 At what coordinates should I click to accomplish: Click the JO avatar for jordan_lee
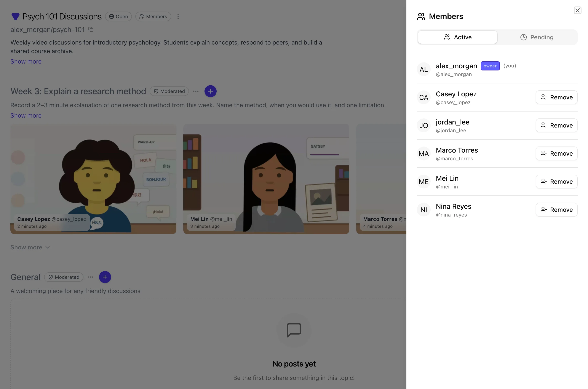coord(423,125)
